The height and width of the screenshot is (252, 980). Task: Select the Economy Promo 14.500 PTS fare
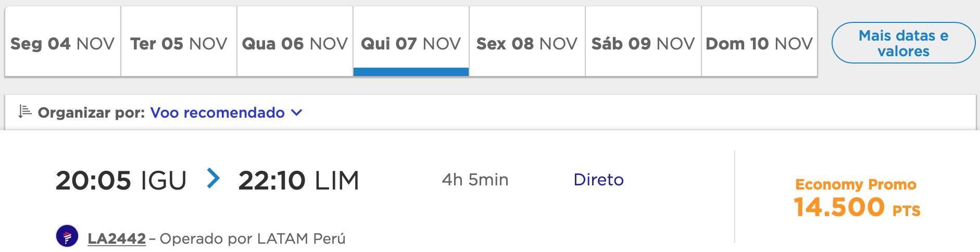(857, 198)
